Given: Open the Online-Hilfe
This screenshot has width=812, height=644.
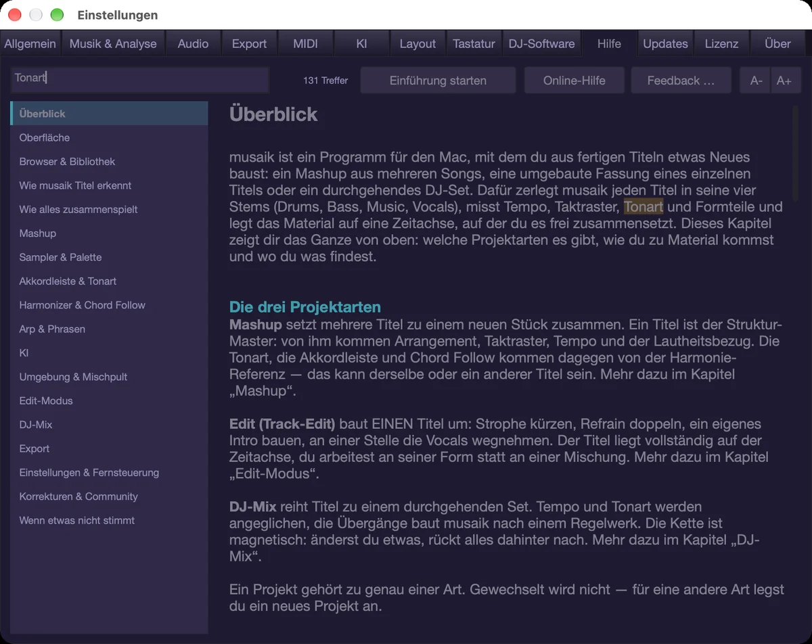Looking at the screenshot, I should (574, 80).
